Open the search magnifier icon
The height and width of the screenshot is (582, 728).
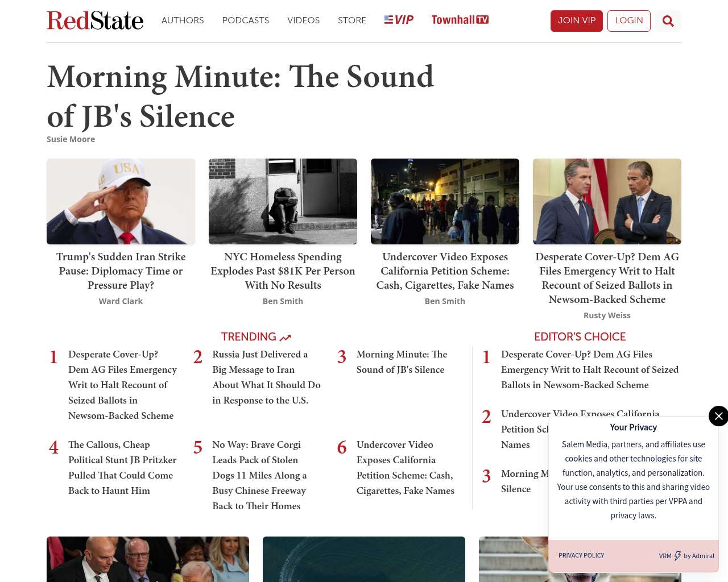pos(668,21)
